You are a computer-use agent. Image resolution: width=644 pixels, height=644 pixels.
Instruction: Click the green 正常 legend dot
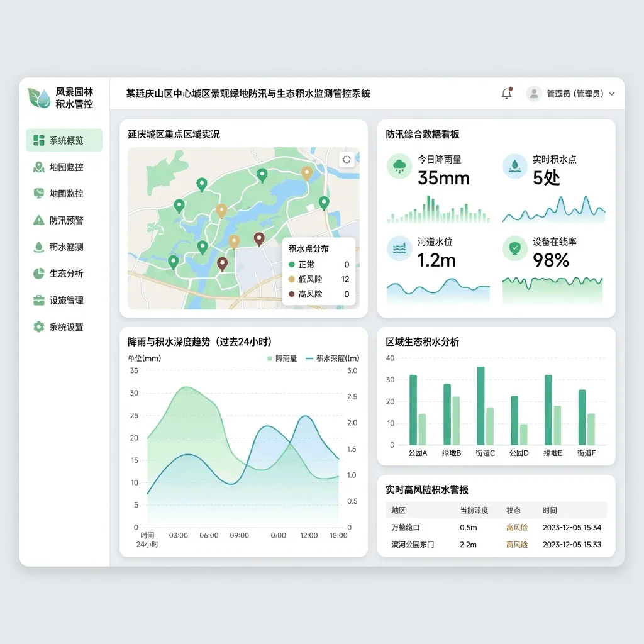pyautogui.click(x=292, y=265)
